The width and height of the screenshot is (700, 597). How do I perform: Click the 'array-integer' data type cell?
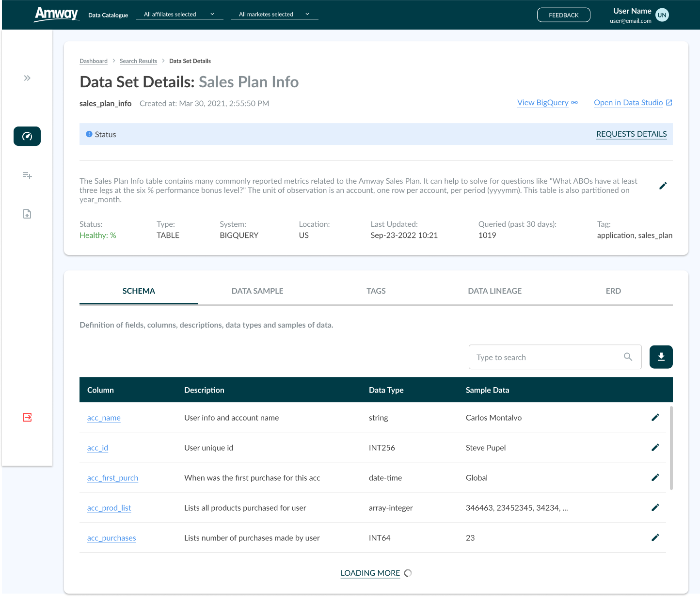(x=391, y=508)
